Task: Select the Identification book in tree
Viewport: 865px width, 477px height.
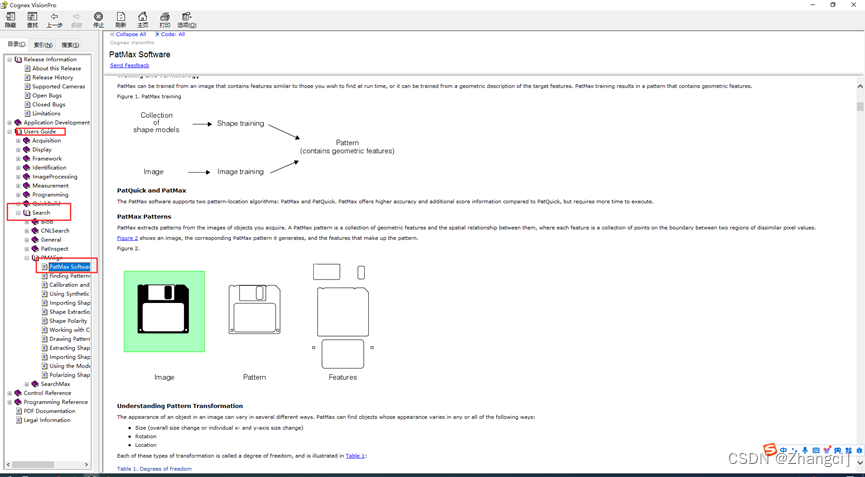Action: pos(49,168)
